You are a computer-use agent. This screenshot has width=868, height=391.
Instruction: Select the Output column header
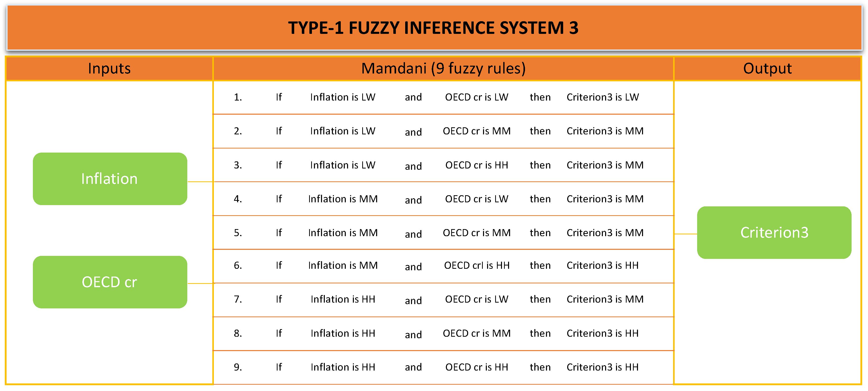point(767,68)
